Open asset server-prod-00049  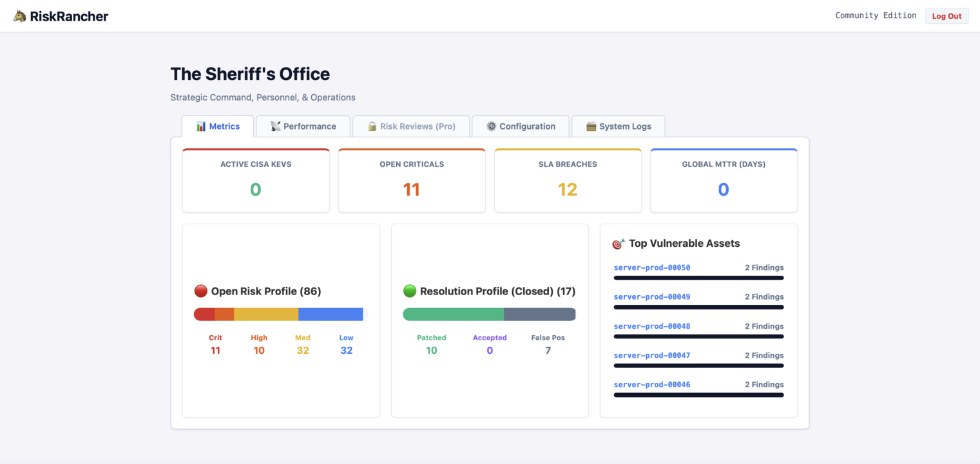point(652,297)
